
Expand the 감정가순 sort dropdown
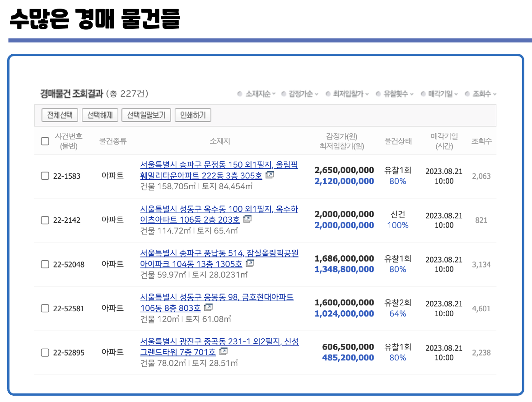point(316,93)
